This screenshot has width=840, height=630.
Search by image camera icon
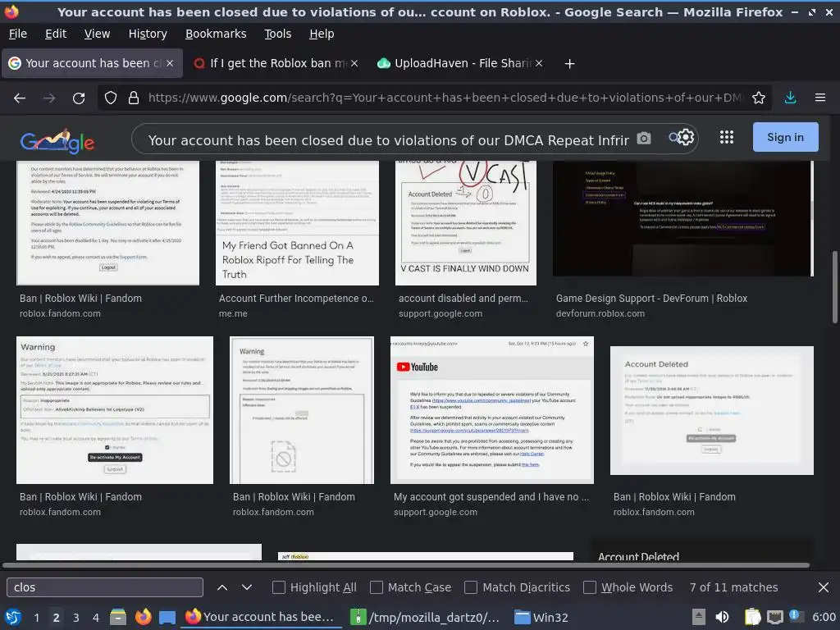(644, 138)
